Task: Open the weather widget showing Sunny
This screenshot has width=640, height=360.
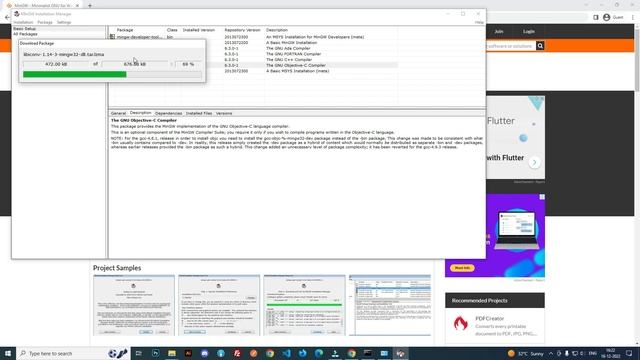Action: 525,353
